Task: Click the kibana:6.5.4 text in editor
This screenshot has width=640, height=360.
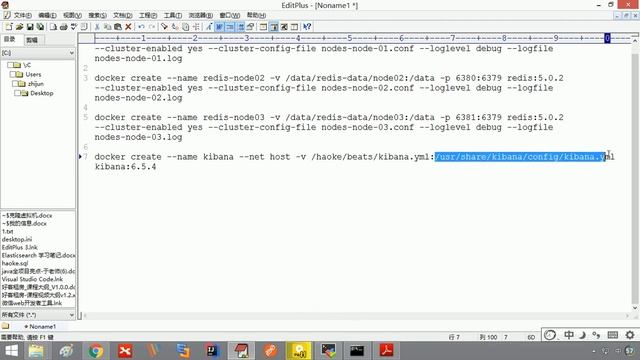Action: 125,167
